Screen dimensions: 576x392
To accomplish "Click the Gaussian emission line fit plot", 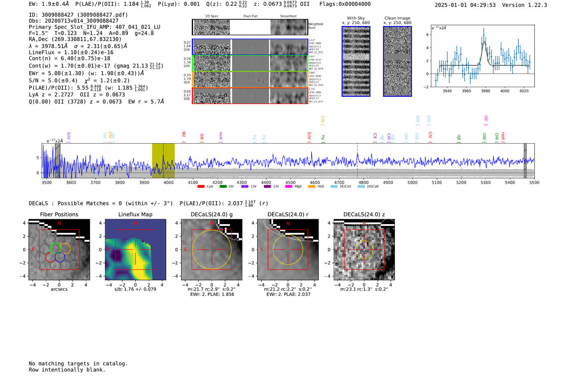I will pos(483,56).
